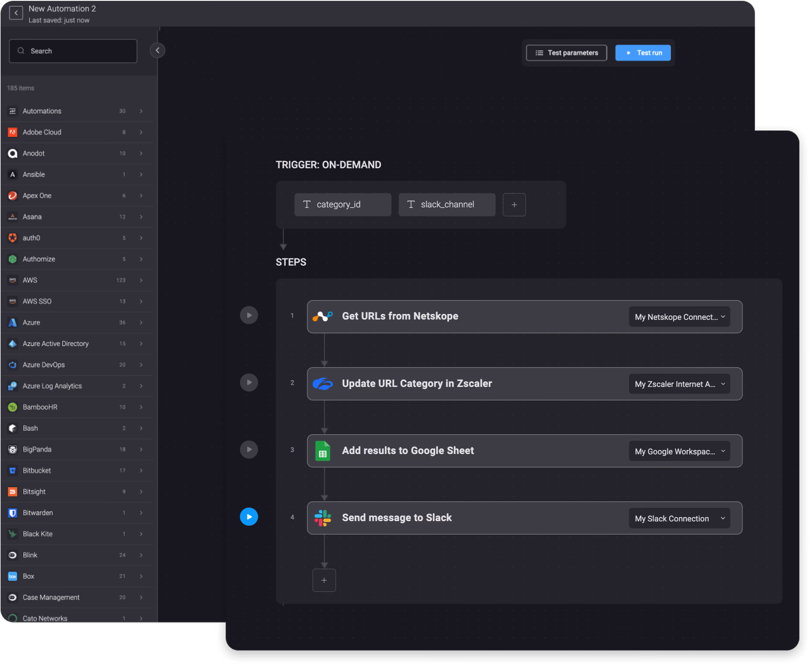The width and height of the screenshot is (812, 667).
Task: Add a new step with the bottom plus
Action: coord(324,580)
